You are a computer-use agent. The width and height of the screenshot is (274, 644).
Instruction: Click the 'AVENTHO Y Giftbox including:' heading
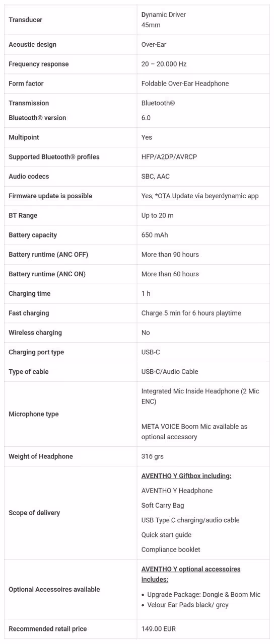[x=186, y=476]
